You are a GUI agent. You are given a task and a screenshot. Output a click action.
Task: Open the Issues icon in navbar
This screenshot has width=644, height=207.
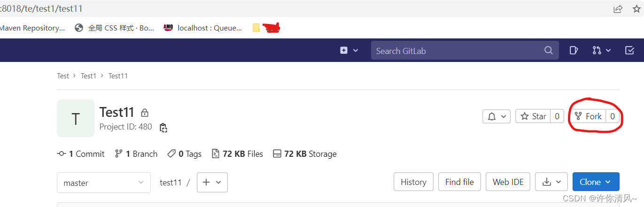[574, 50]
